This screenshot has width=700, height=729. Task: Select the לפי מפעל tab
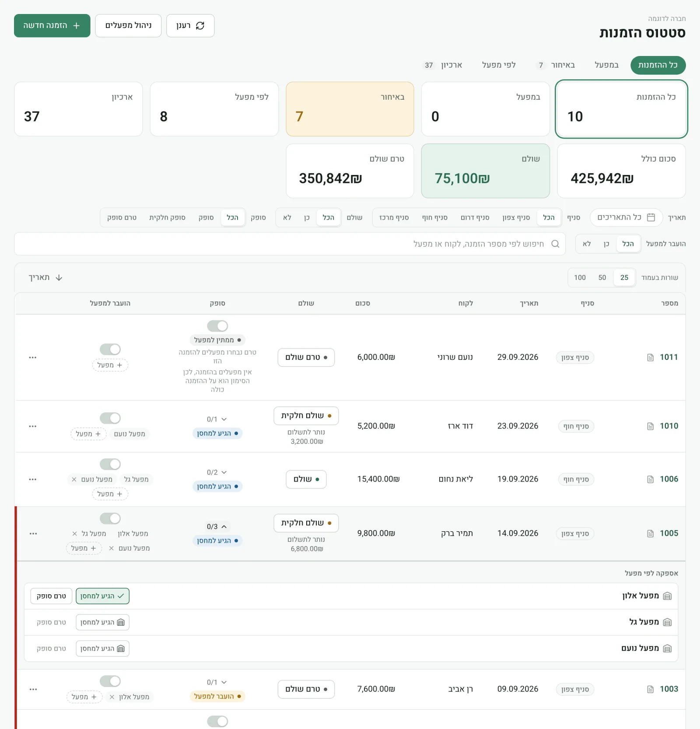coord(499,65)
